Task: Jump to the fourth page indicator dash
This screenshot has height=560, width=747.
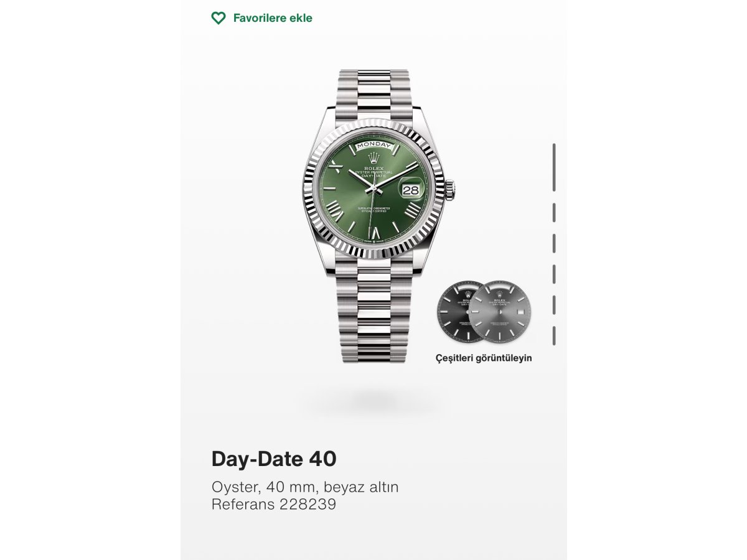Action: pyautogui.click(x=553, y=274)
